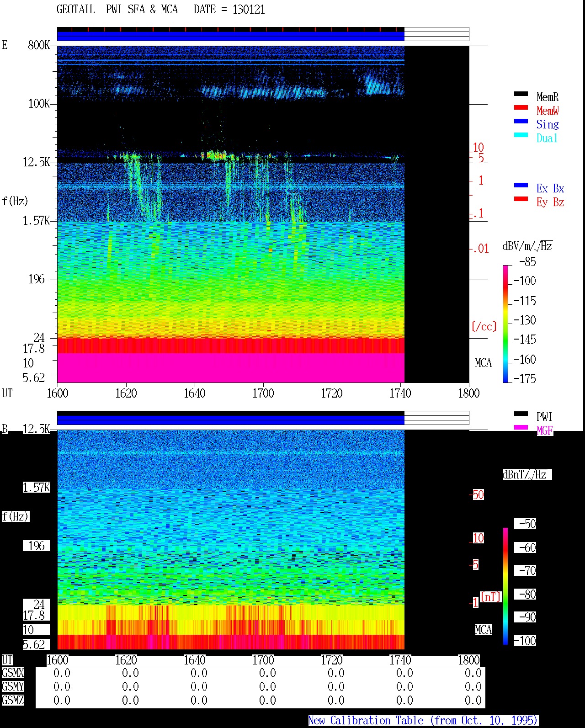The height and width of the screenshot is (728, 585).
Task: Click the GSMX row label
Action: tap(13, 673)
